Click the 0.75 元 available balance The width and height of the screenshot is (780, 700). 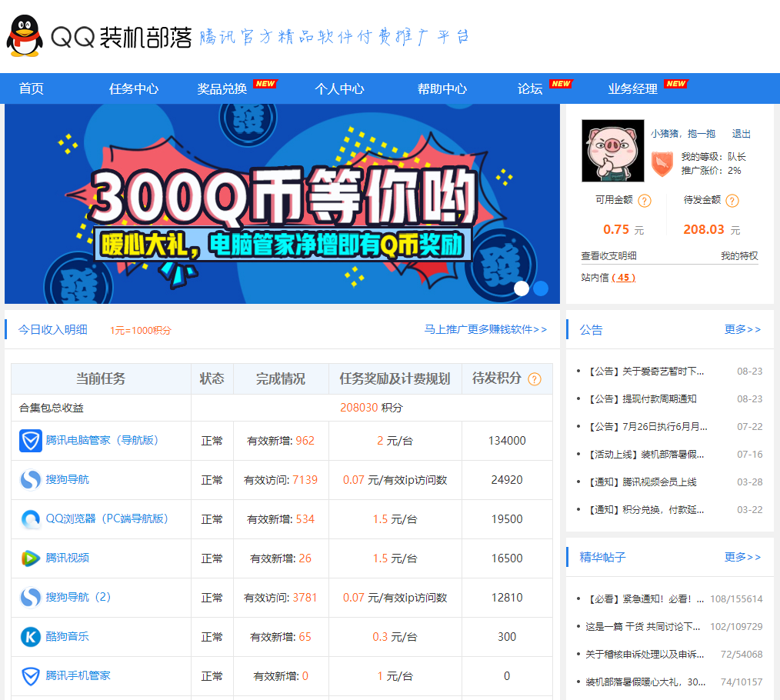(x=623, y=229)
